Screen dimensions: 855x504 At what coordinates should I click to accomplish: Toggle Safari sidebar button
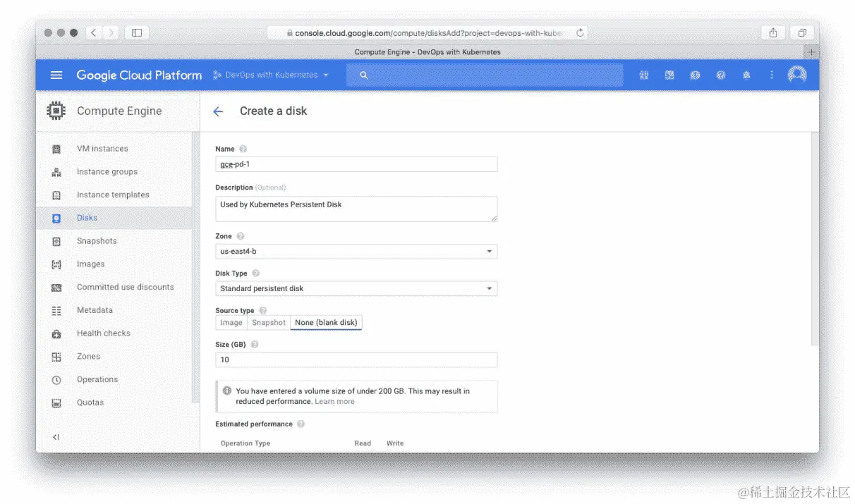point(137,32)
